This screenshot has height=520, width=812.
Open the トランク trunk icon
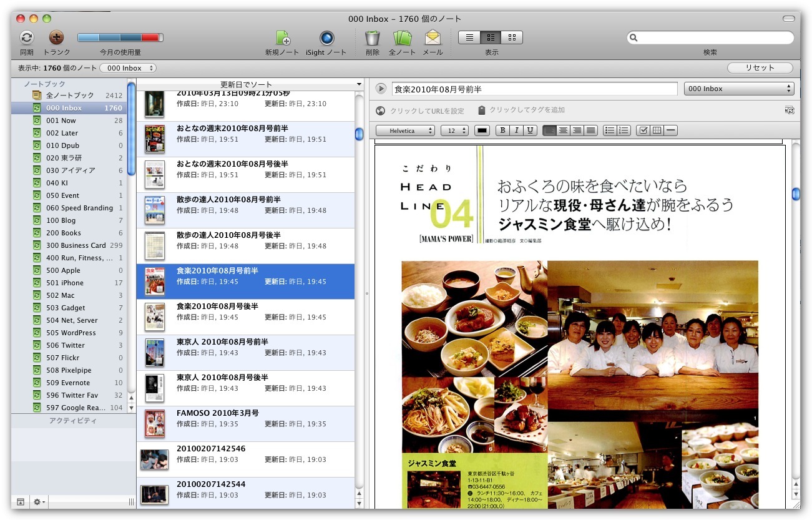(x=56, y=38)
